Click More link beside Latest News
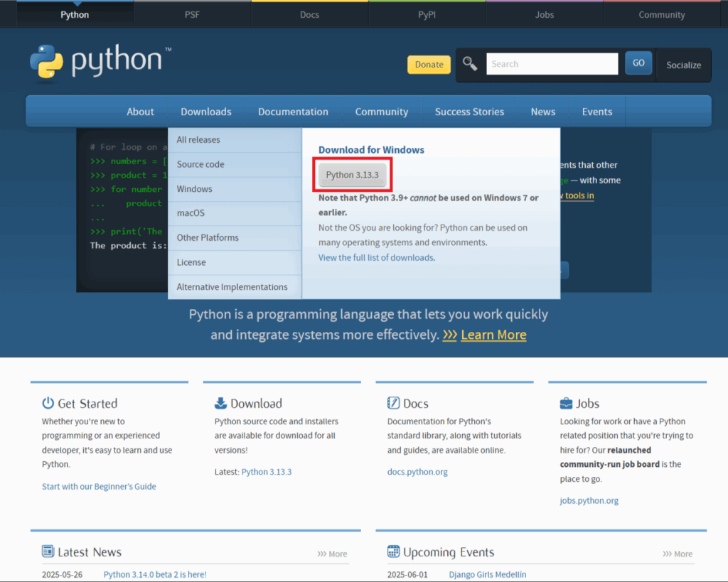 click(x=333, y=554)
